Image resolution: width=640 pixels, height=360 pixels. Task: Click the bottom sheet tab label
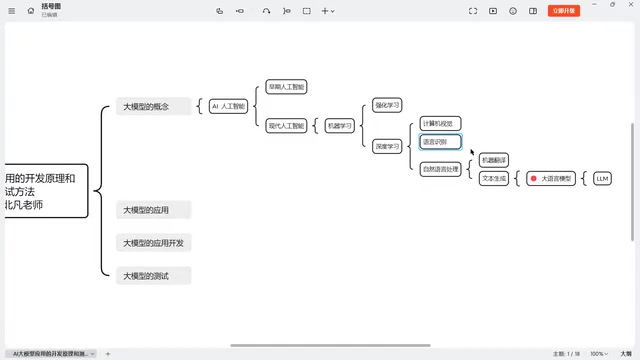click(50, 353)
